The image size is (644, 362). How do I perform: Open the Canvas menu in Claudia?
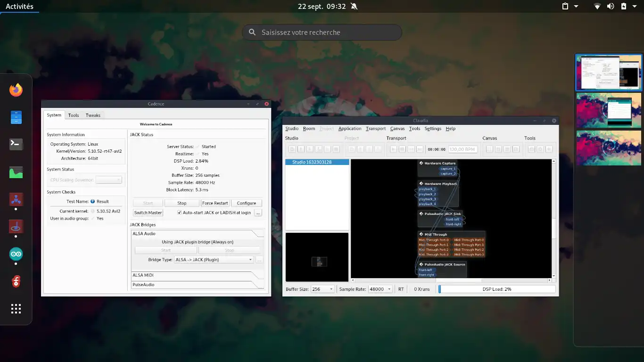pyautogui.click(x=397, y=129)
